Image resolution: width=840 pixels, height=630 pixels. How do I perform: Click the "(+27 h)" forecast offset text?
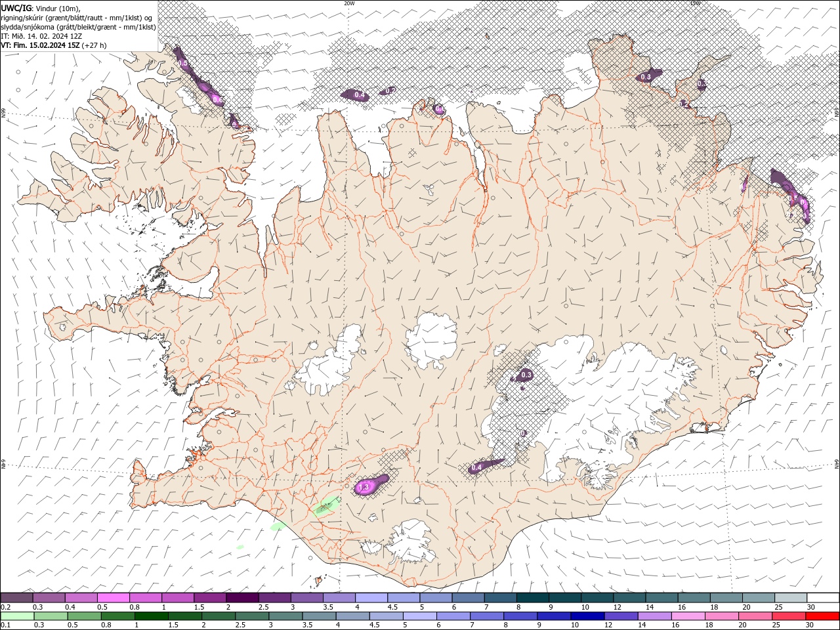click(94, 45)
